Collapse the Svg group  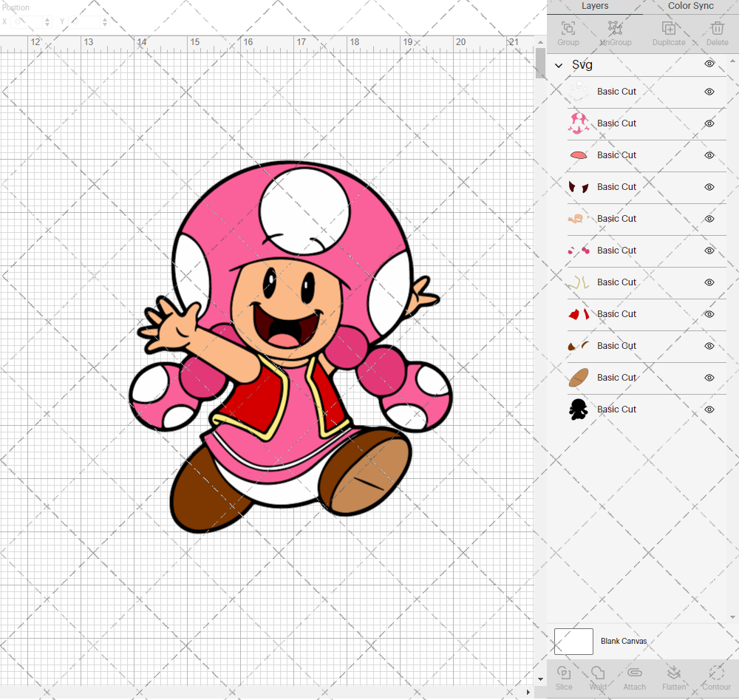coord(559,64)
